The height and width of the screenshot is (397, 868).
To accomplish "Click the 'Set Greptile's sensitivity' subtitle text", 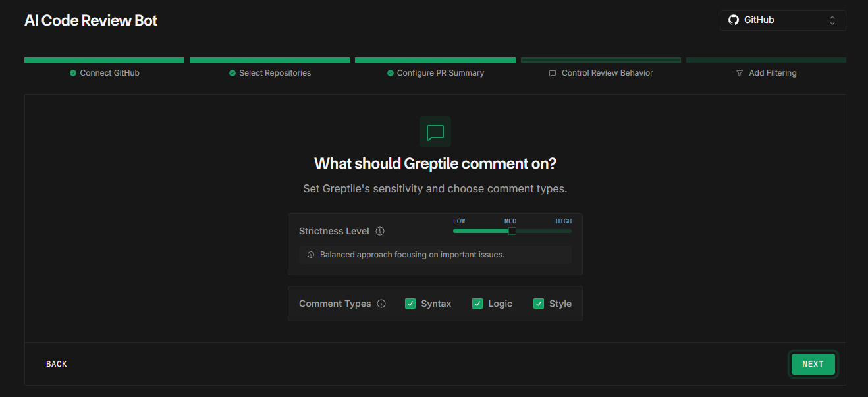I will 435,188.
